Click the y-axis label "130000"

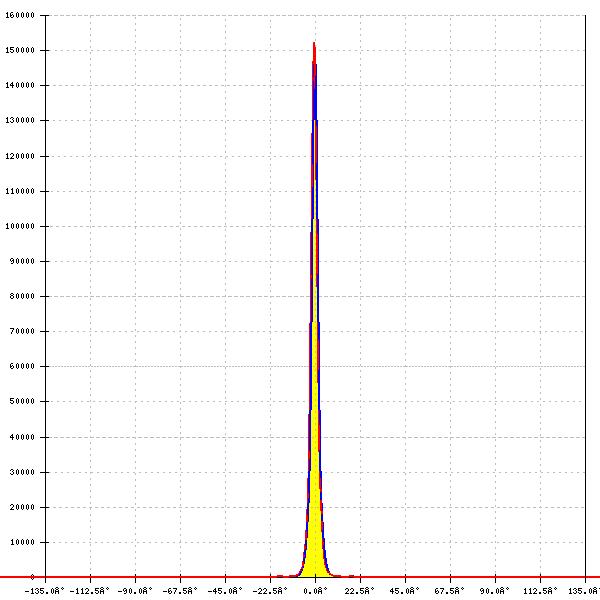[x=20, y=120]
